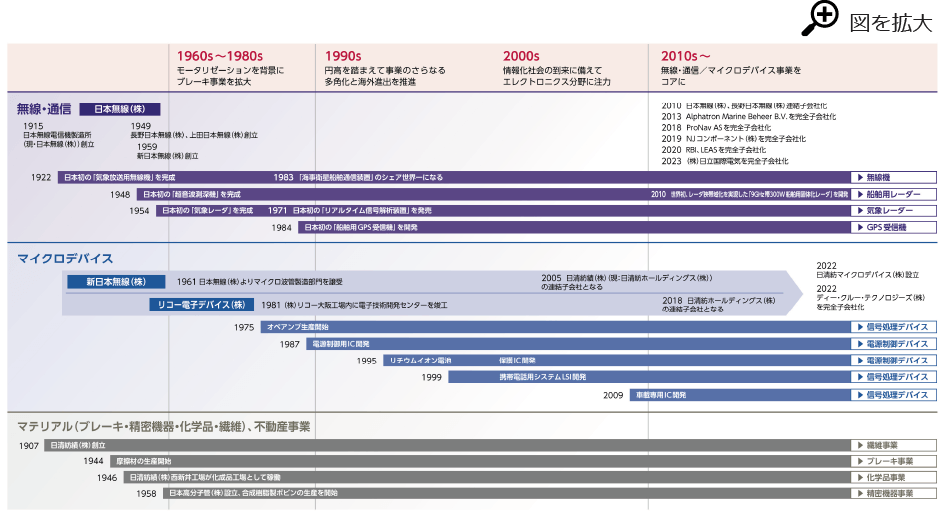
Task: Click the 気象レーダー end label
Action: [894, 210]
